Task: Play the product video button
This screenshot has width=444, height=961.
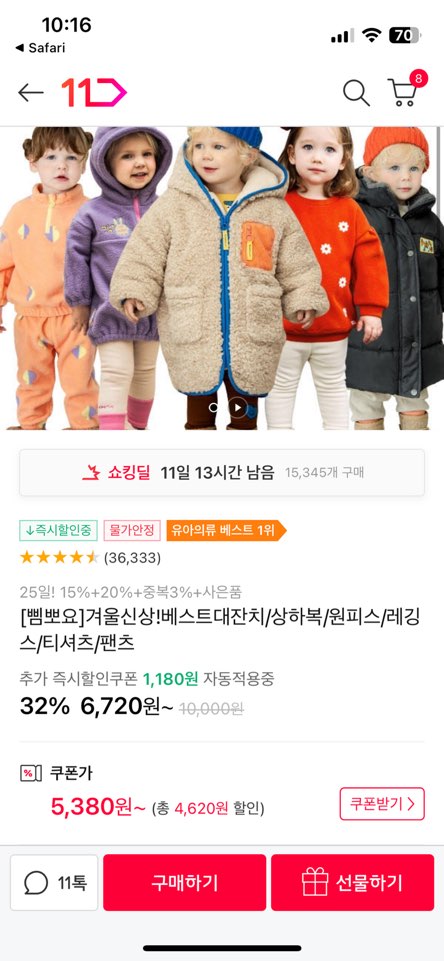Action: 237,408
